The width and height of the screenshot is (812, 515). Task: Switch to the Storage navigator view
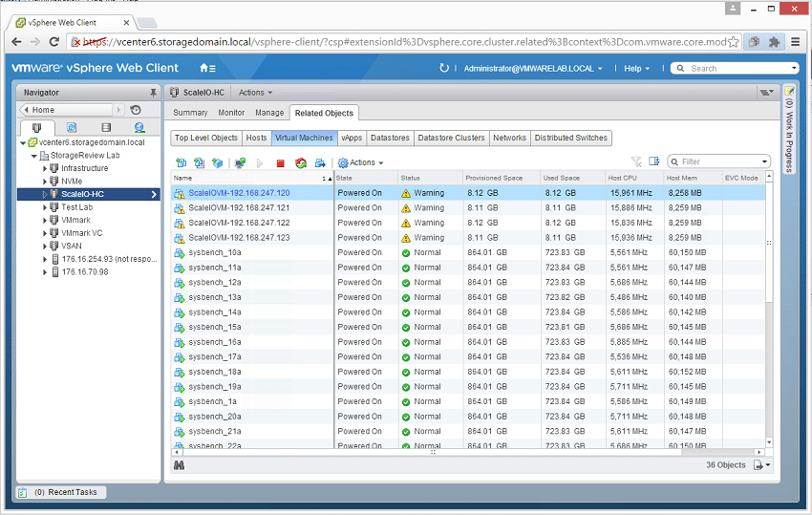[x=106, y=127]
